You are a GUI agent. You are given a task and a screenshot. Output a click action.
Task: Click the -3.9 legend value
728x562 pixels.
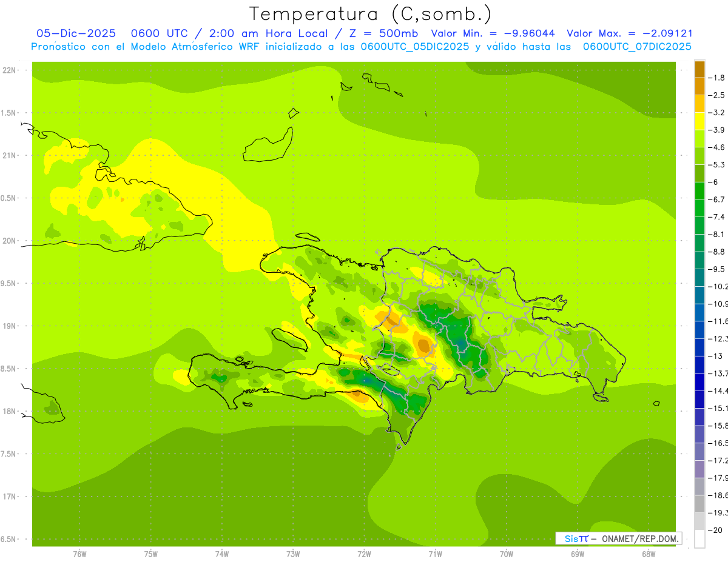pos(717,130)
